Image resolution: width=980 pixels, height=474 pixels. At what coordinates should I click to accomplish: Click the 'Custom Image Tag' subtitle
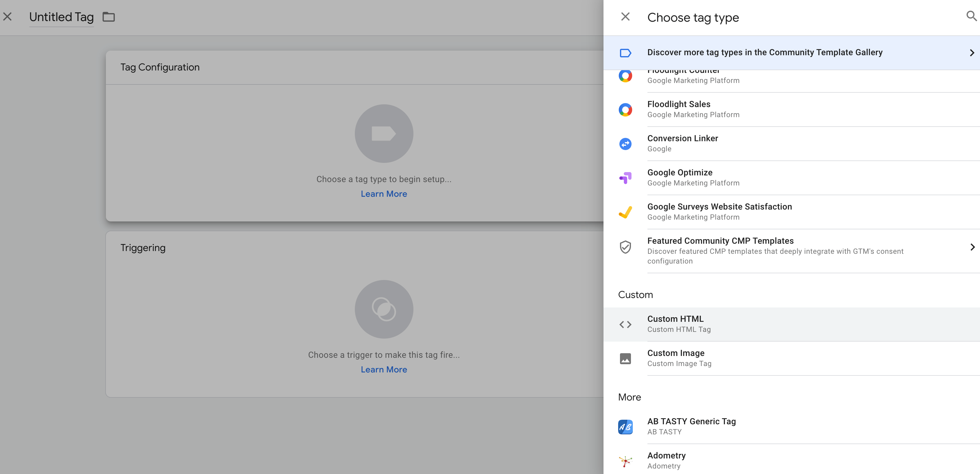679,364
